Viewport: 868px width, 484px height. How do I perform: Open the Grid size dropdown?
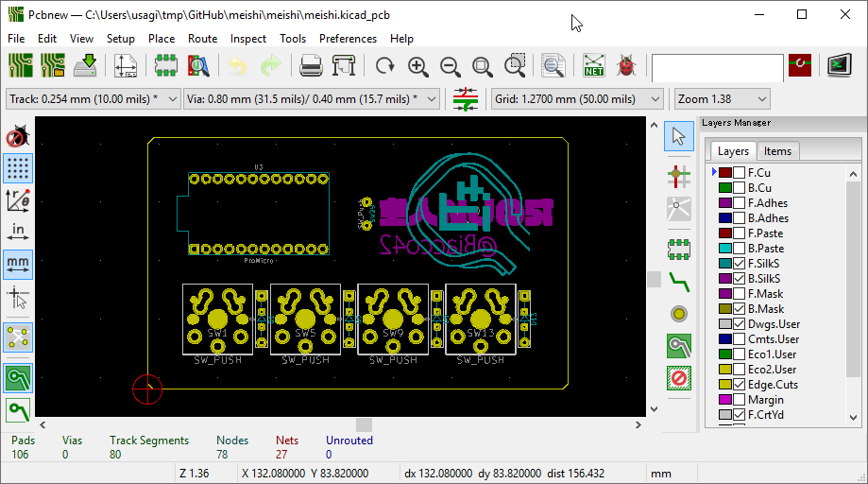point(577,99)
